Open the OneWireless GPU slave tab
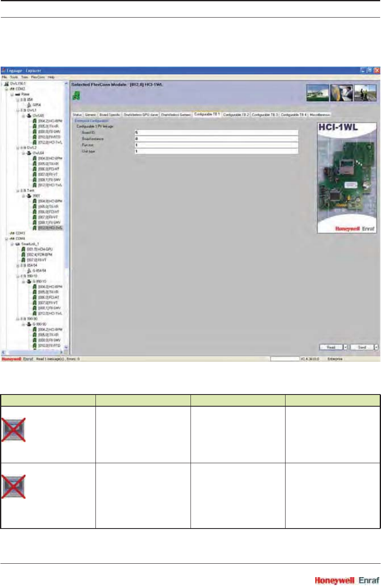 [141, 115]
